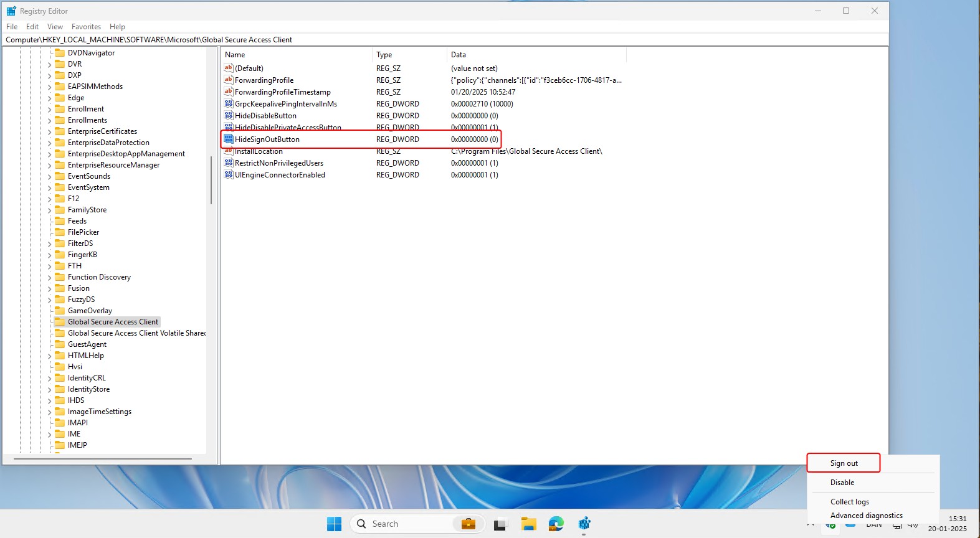Image resolution: width=980 pixels, height=538 pixels.
Task: Expand the EAPSIMMethods key
Action: click(49, 87)
